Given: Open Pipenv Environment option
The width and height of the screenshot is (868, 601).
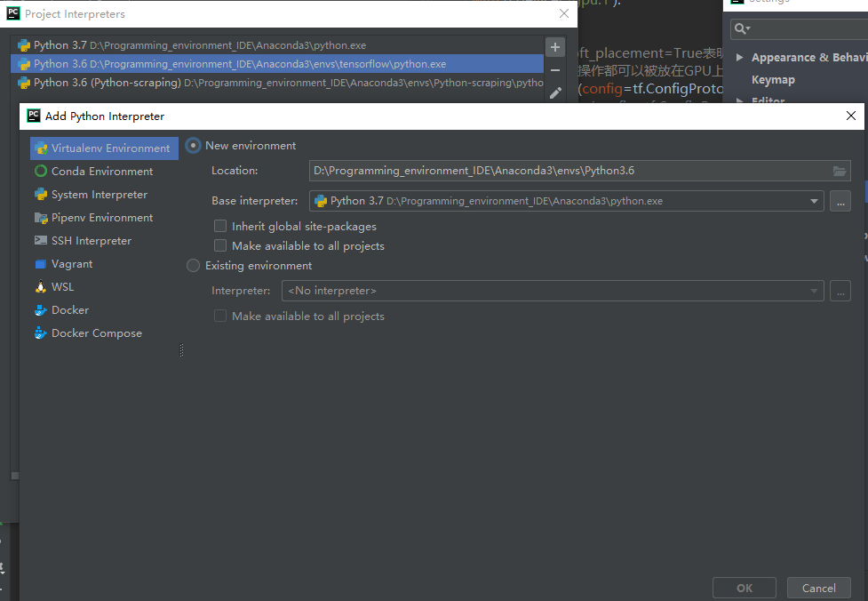Looking at the screenshot, I should tap(102, 218).
